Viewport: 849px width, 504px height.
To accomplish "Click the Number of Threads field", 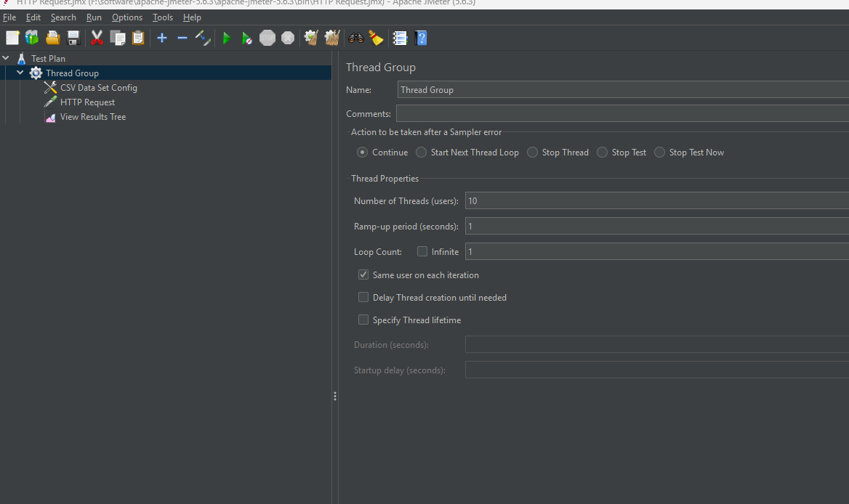I will [657, 200].
